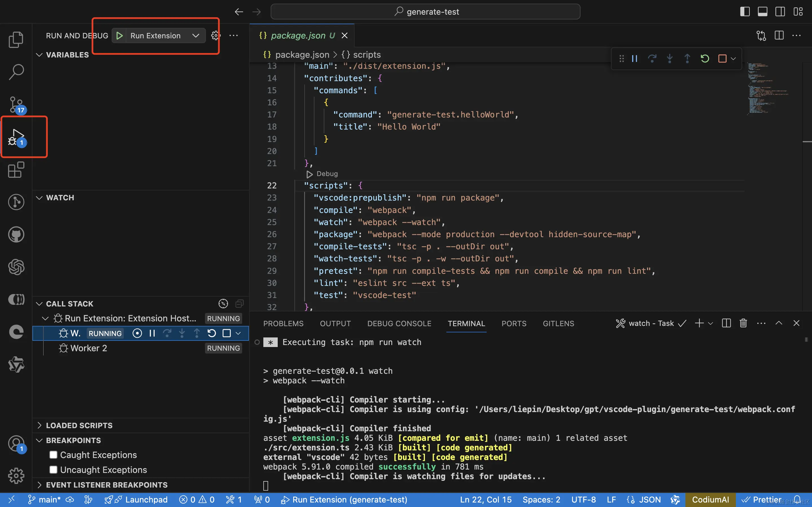Enable Caught Exceptions breakpoint

[x=53, y=455]
